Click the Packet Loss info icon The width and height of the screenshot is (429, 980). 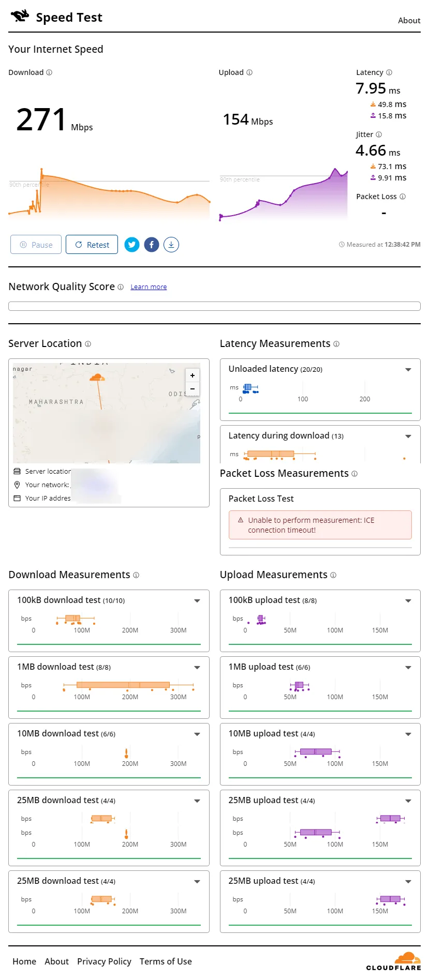coord(403,197)
